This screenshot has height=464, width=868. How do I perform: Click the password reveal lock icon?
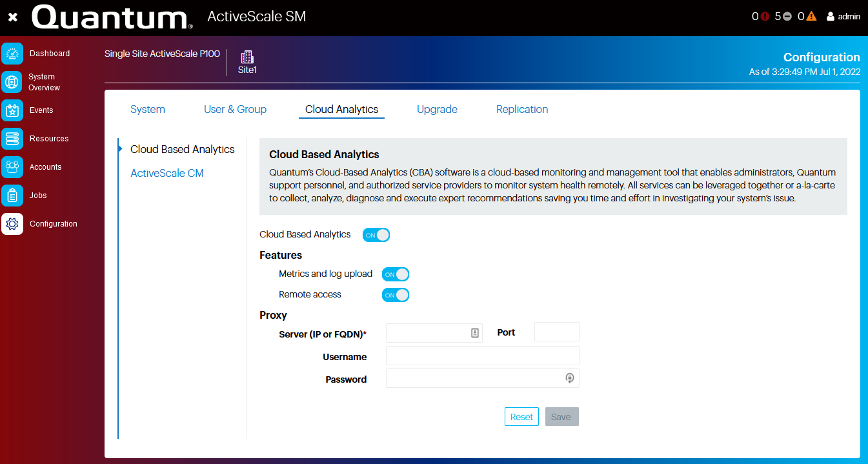[570, 378]
